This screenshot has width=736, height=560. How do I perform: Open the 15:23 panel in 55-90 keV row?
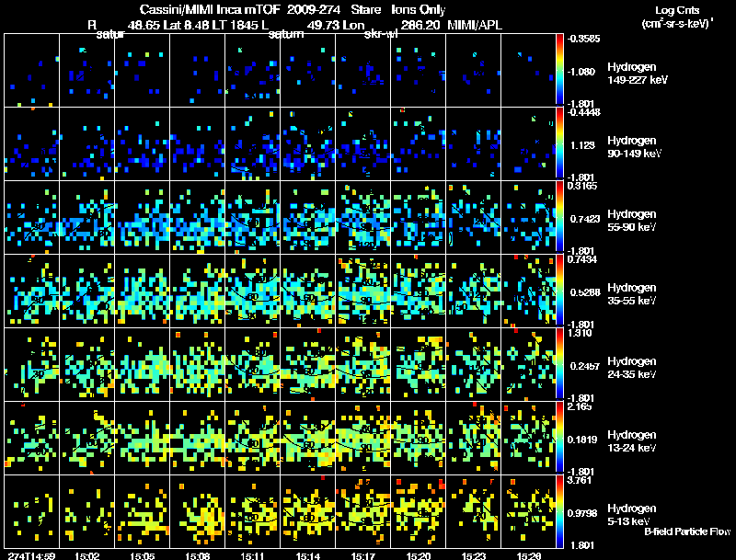tap(474, 217)
